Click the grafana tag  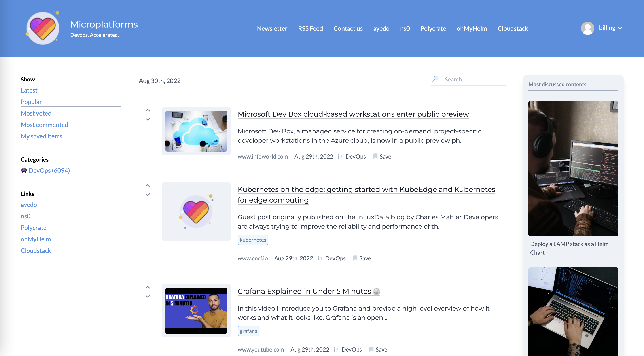[x=248, y=331]
